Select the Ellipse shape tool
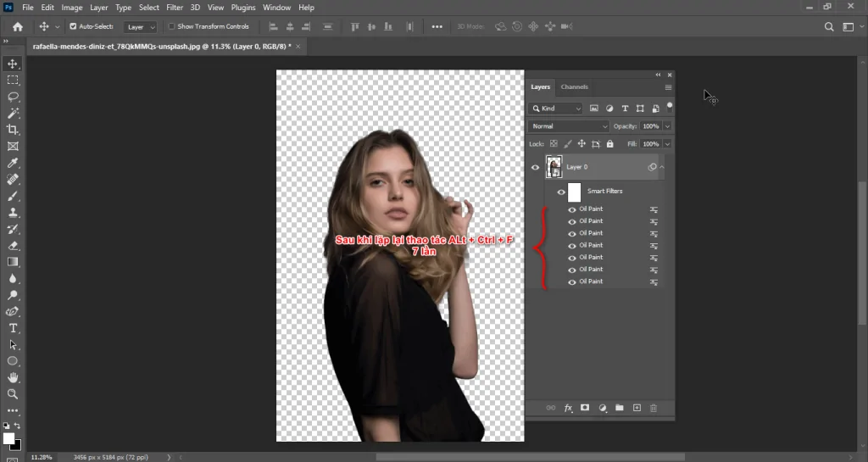868x462 pixels. (x=13, y=361)
